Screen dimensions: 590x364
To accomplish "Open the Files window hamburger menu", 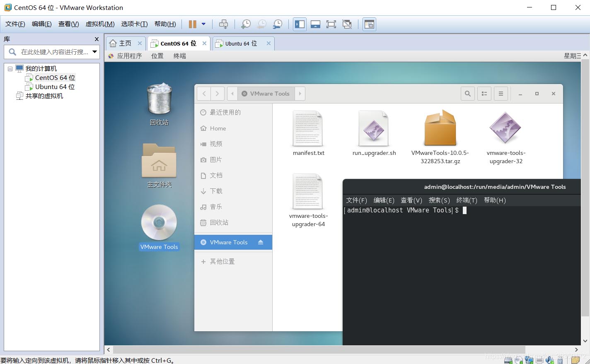I will coord(501,94).
